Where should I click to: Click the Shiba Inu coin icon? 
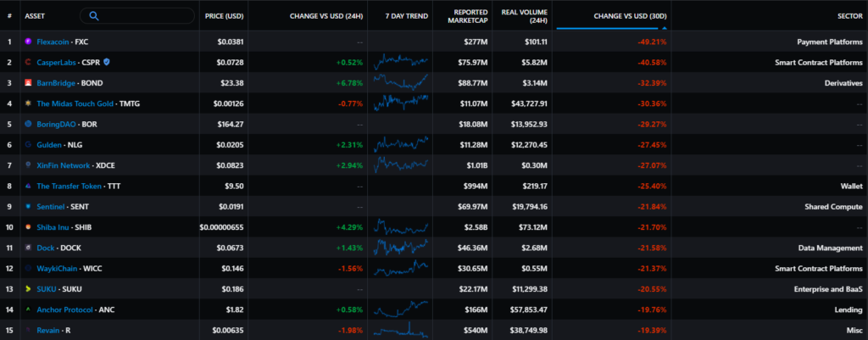(29, 227)
